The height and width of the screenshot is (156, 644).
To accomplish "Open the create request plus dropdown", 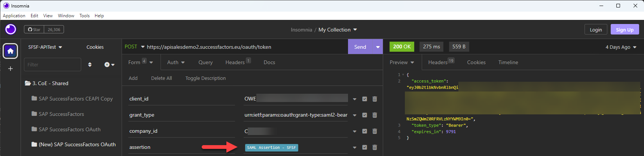I will (109, 64).
